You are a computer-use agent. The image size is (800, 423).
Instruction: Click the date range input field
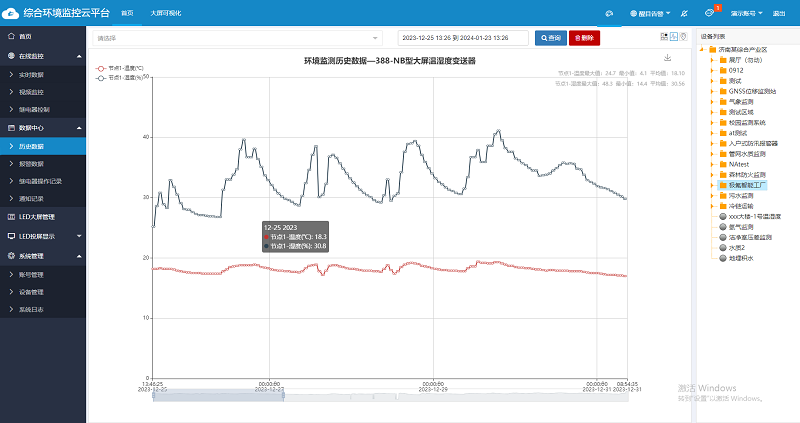(x=464, y=37)
